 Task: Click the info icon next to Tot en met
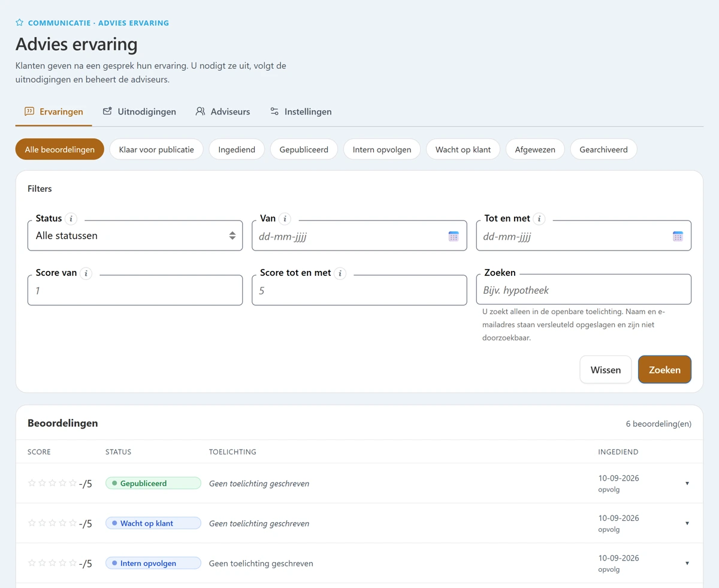point(539,219)
